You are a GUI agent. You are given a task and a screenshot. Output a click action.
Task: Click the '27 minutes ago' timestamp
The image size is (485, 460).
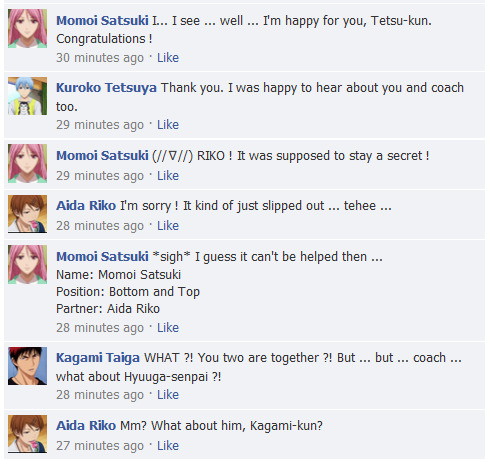[100, 446]
